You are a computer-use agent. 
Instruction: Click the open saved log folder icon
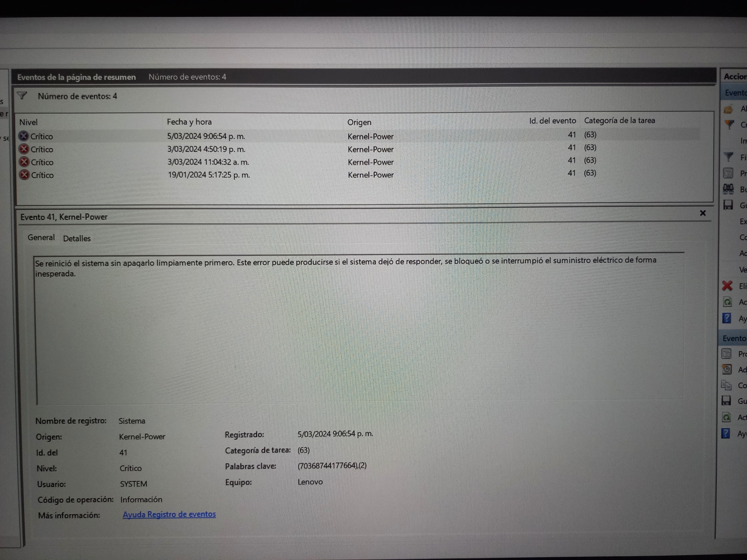[729, 109]
